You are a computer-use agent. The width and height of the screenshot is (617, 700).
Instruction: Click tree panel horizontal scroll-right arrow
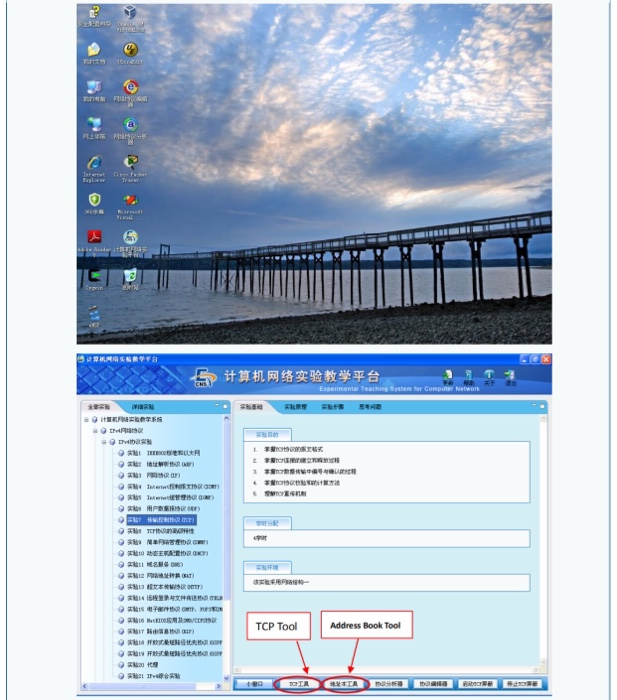click(x=218, y=686)
